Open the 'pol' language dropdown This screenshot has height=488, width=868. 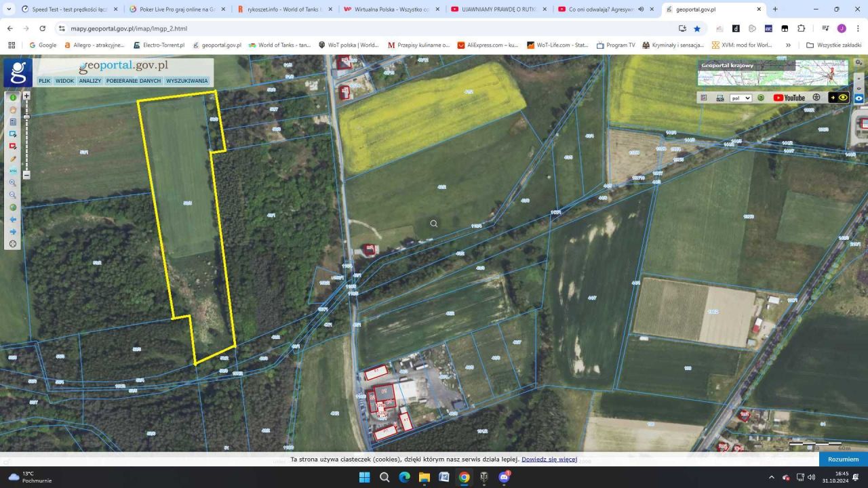point(741,98)
